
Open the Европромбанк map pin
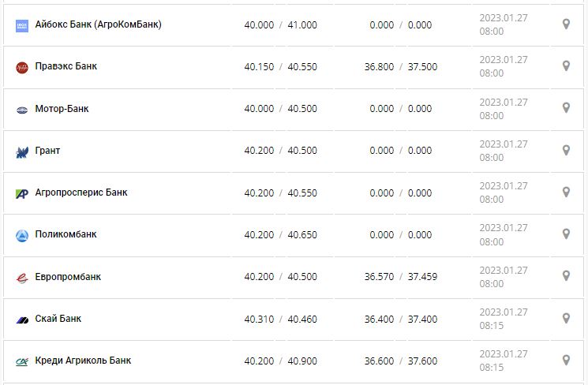pyautogui.click(x=566, y=276)
